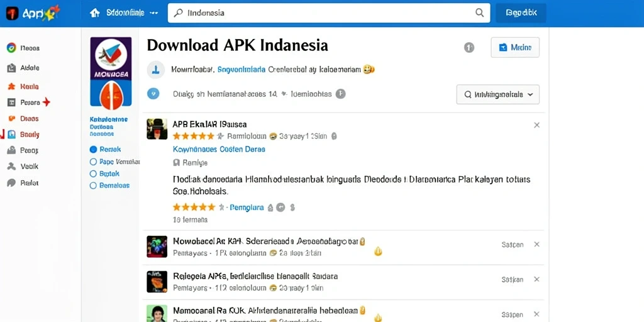The image size is (644, 322).
Task: Click the avatar thumbnail of Memocanal Ra KUK
Action: coord(157,313)
